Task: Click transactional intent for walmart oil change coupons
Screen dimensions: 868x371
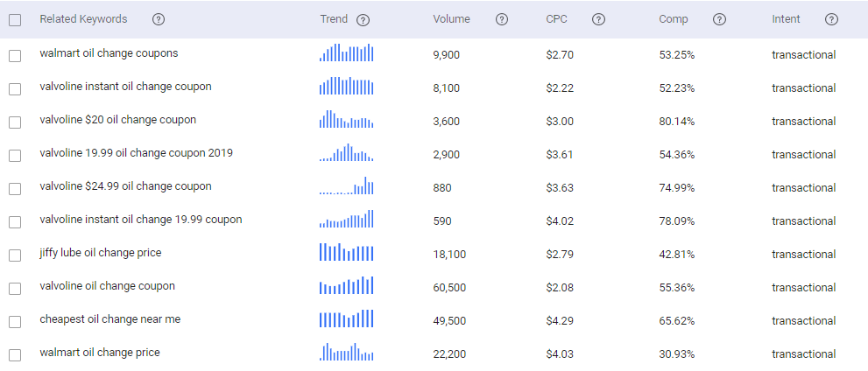Action: click(804, 55)
